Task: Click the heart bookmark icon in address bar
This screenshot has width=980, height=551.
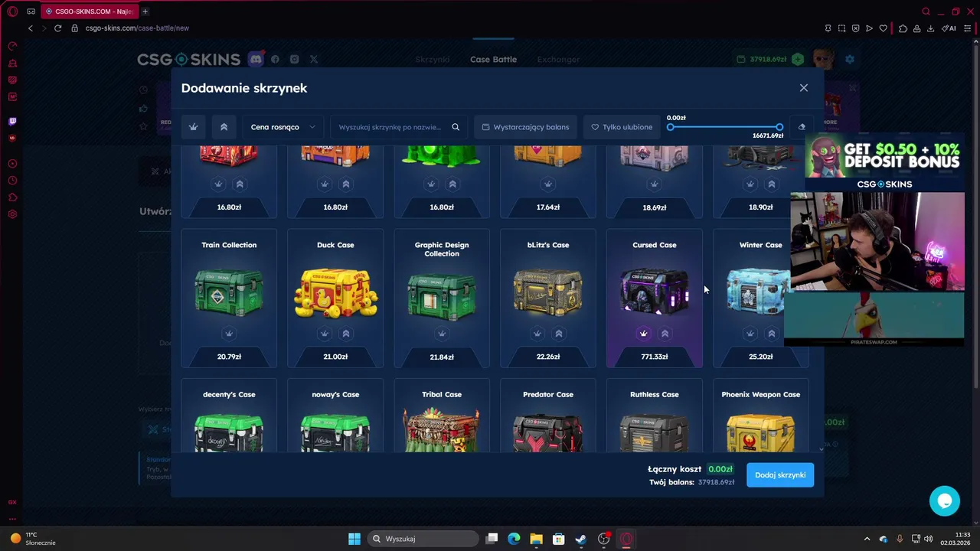Action: (x=883, y=28)
